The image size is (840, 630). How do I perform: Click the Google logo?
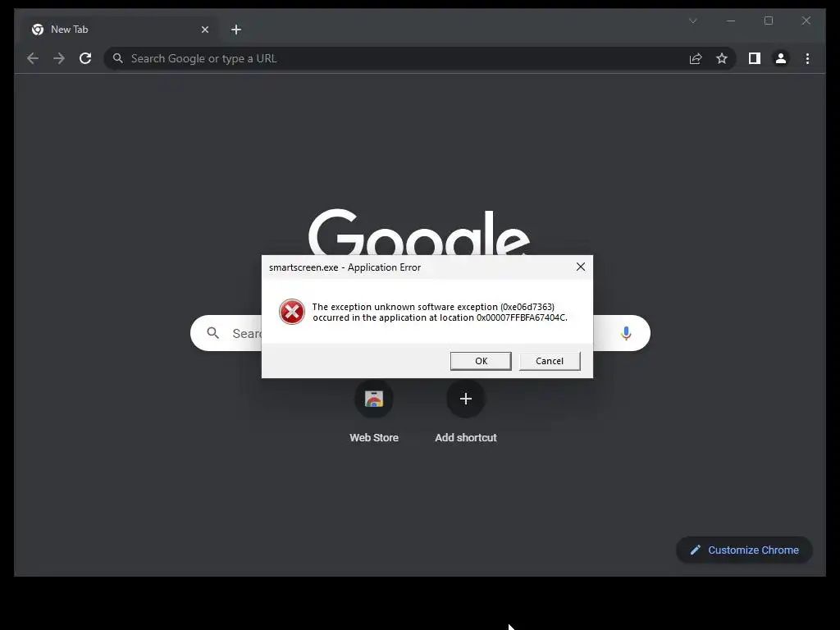point(419,232)
